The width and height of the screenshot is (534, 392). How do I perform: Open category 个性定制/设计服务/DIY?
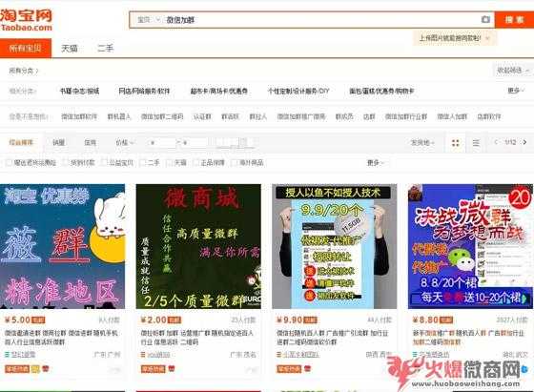point(298,91)
